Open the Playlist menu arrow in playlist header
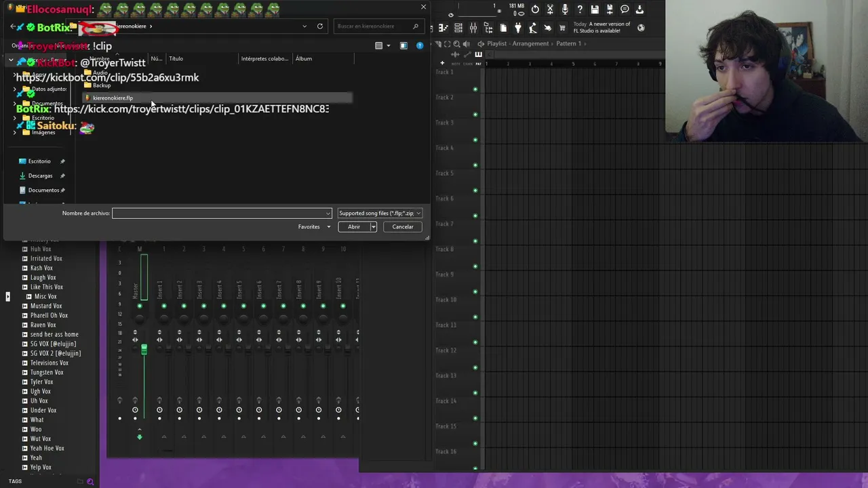Image resolution: width=868 pixels, height=488 pixels. [481, 44]
